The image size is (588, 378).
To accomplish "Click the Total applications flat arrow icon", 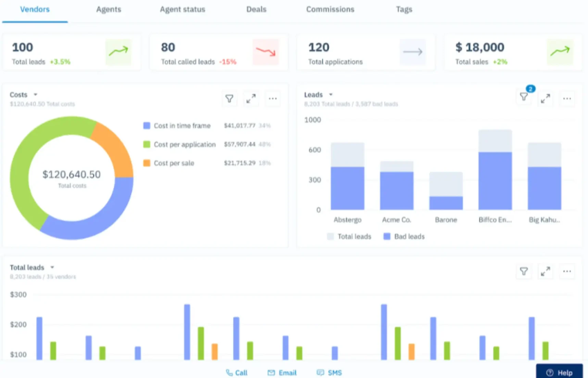I will tap(413, 52).
